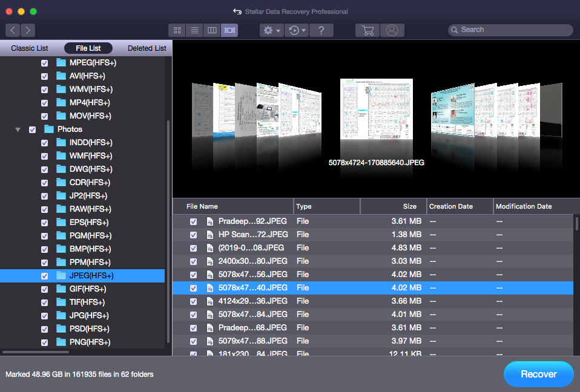Switch to list view mode
The image size is (580, 392).
click(x=194, y=30)
